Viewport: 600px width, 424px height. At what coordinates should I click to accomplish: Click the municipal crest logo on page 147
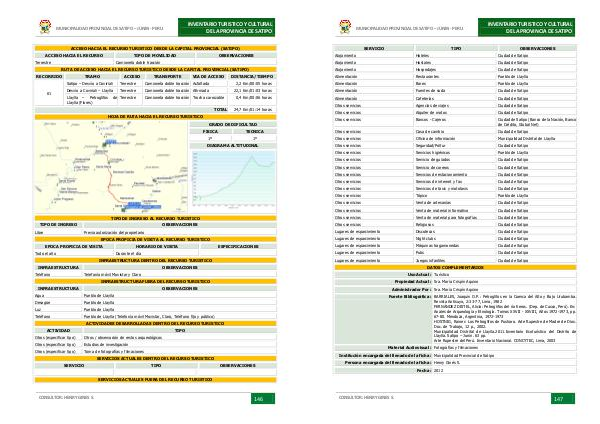(345, 27)
